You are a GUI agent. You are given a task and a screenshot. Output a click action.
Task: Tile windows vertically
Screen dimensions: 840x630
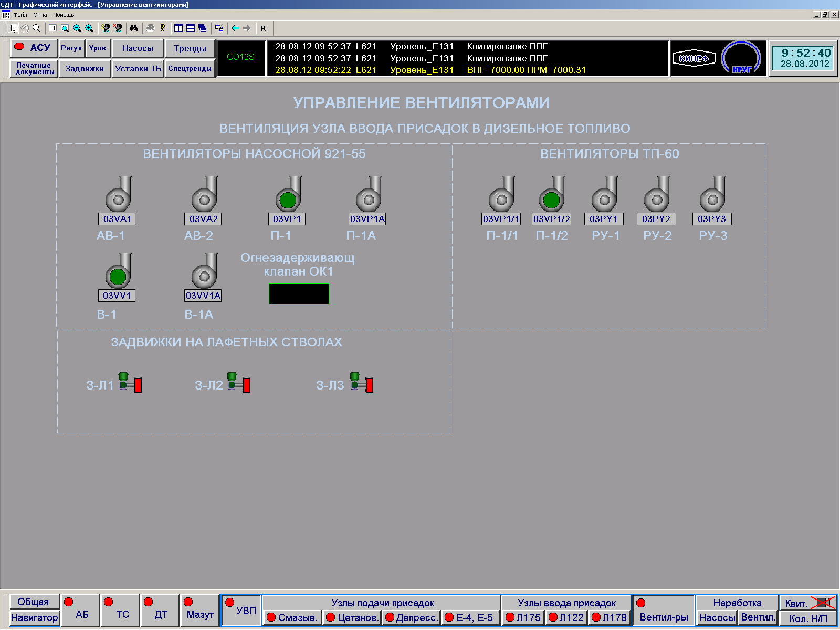point(178,28)
